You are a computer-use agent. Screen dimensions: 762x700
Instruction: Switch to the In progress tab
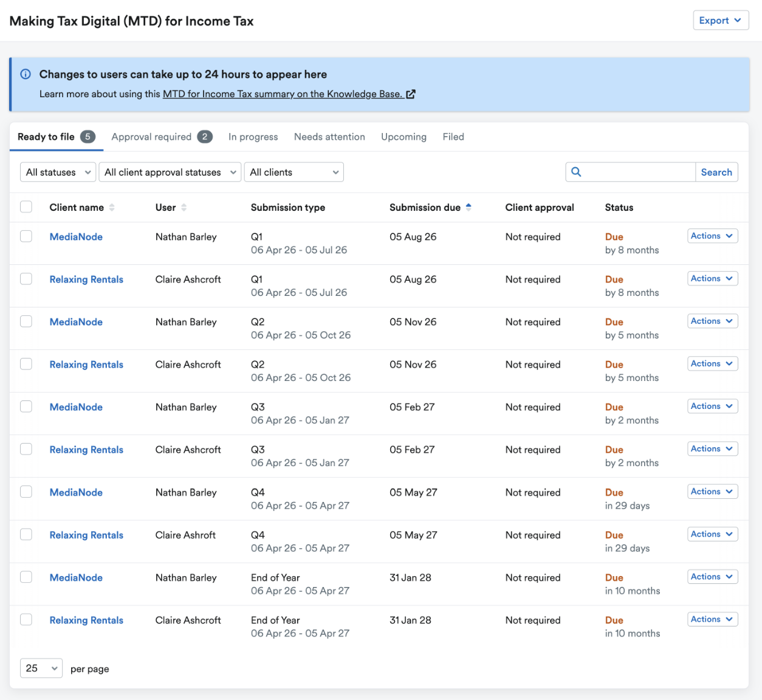(253, 137)
